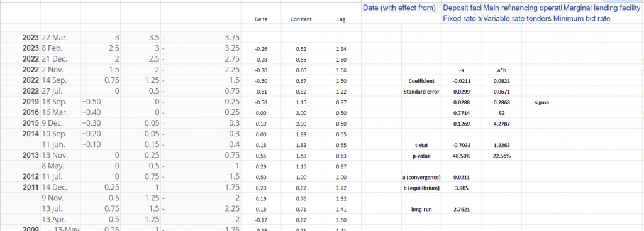The width and height of the screenshot is (644, 231).
Task: Select the 'sigma' label cell
Action: [541, 102]
